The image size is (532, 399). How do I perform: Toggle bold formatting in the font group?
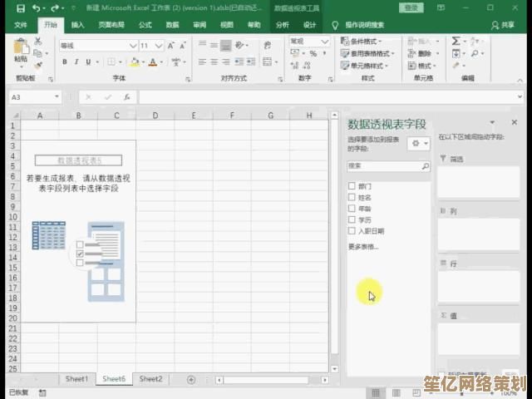tap(65, 62)
